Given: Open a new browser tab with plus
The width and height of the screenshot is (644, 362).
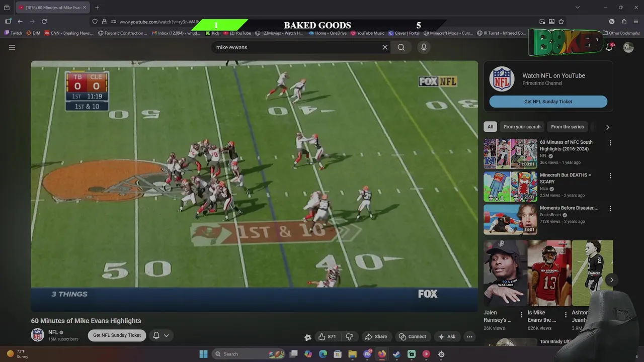Looking at the screenshot, I should click(x=97, y=8).
